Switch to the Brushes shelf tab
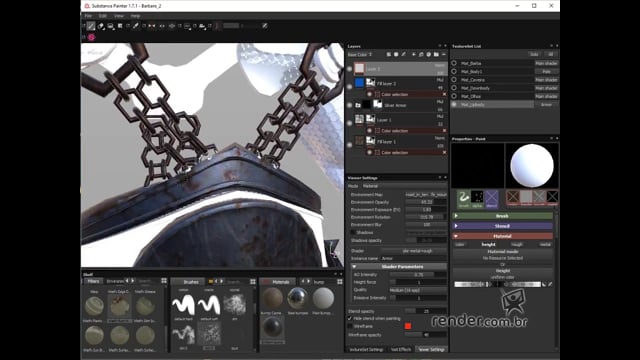 pos(191,282)
